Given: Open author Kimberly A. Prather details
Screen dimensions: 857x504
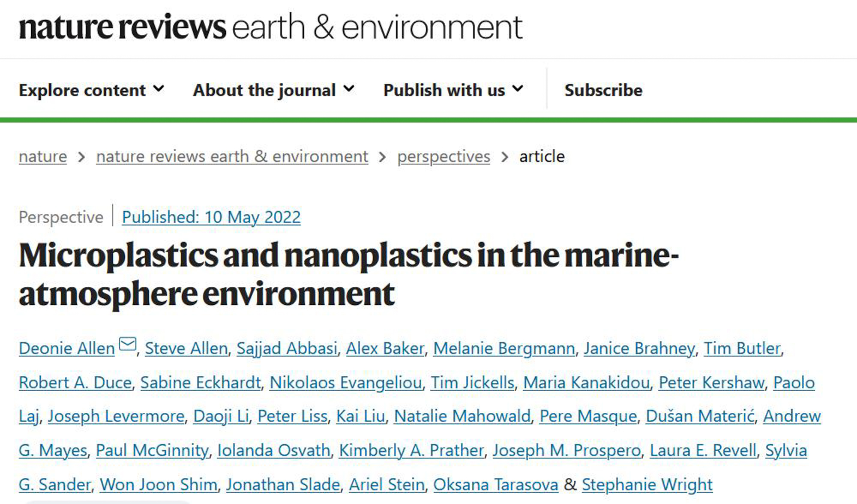Looking at the screenshot, I should coord(411,450).
